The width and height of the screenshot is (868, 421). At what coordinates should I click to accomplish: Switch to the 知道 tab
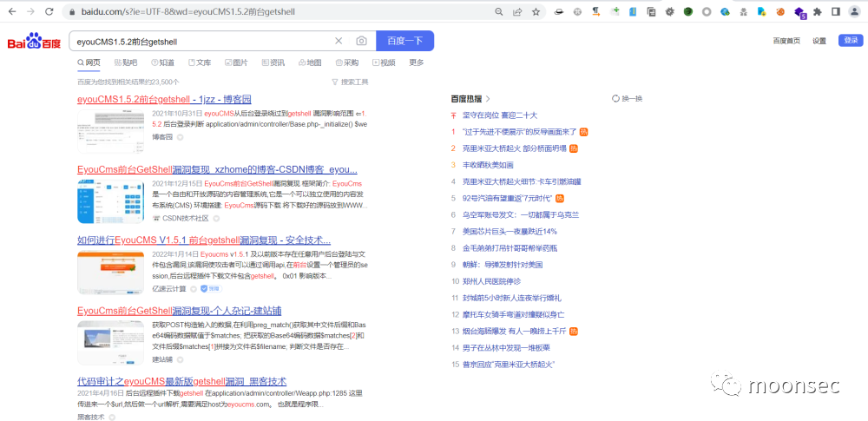(163, 62)
